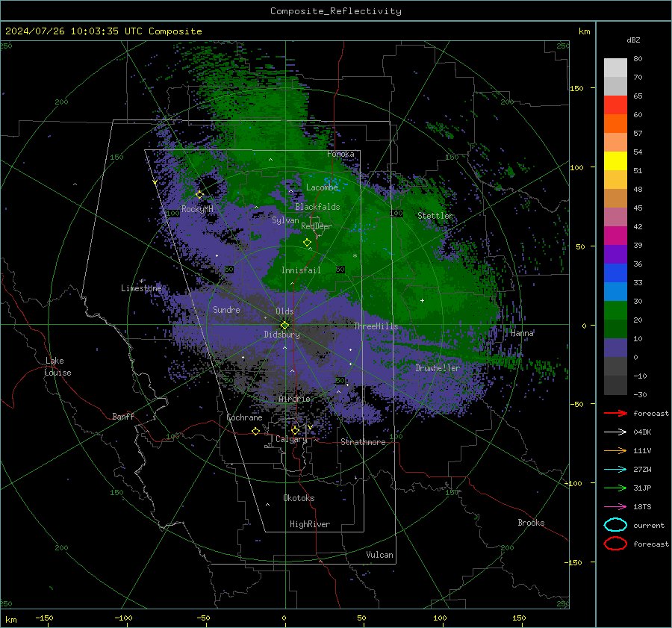Click the Drumheller city label
Screen dimensions: 672x628
438,368
